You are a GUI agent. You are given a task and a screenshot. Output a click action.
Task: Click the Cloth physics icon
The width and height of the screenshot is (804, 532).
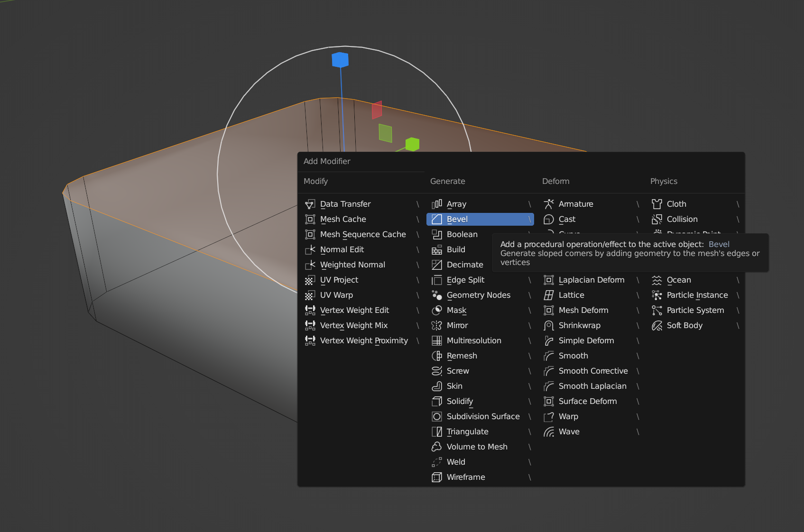pos(657,204)
